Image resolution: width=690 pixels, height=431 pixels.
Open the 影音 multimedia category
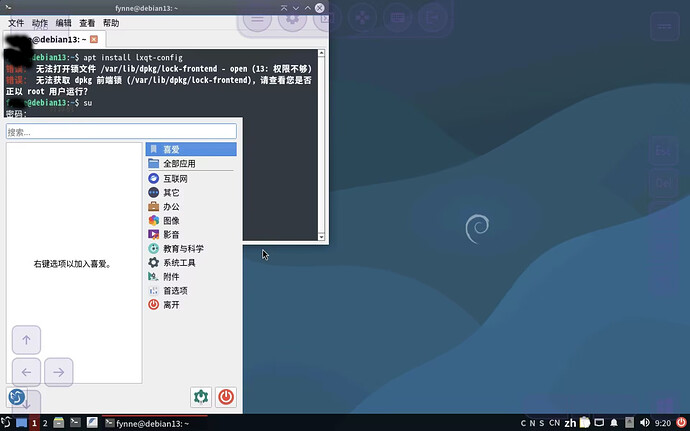click(191, 235)
